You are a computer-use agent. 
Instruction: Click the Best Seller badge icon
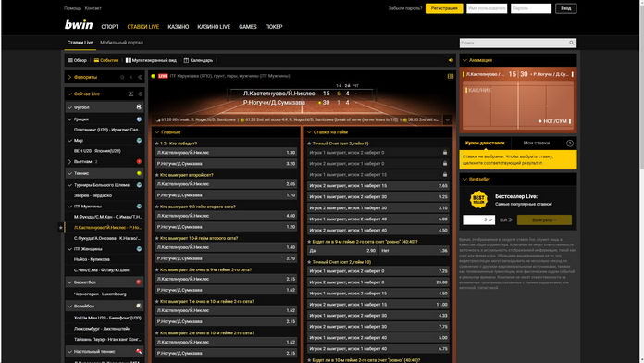[478, 200]
